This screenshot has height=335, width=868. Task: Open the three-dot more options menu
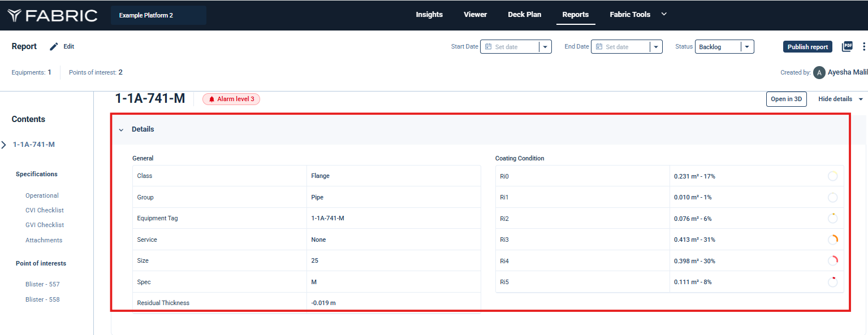[x=863, y=47]
